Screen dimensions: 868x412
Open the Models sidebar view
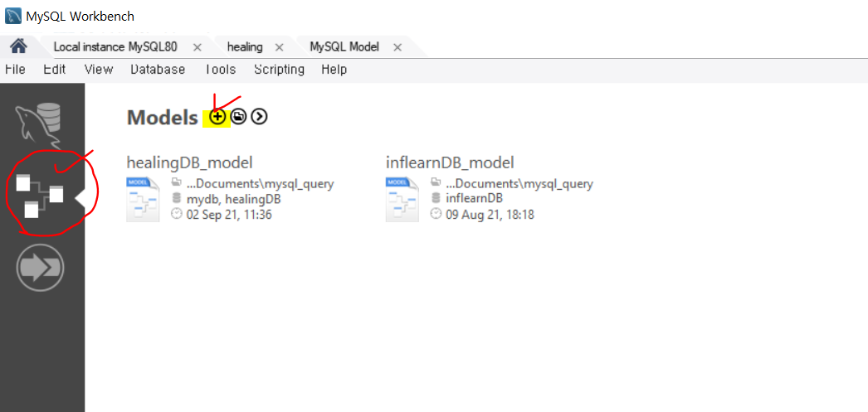click(x=39, y=195)
